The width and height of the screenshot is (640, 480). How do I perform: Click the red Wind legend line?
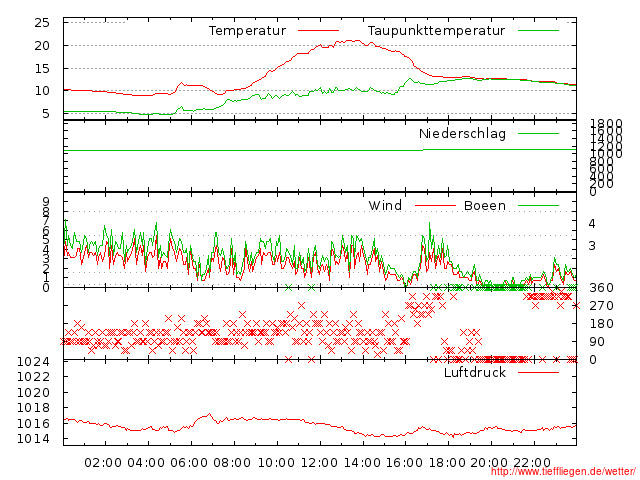[x=436, y=205]
